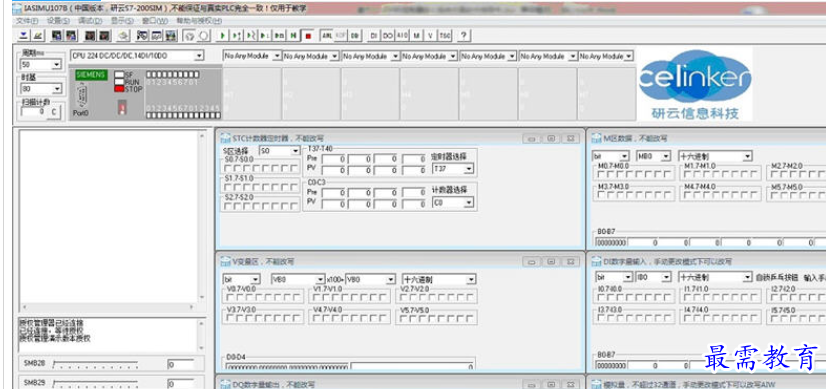The width and height of the screenshot is (826, 389).
Task: Open the Help and Authorization menu
Action: pos(199,21)
